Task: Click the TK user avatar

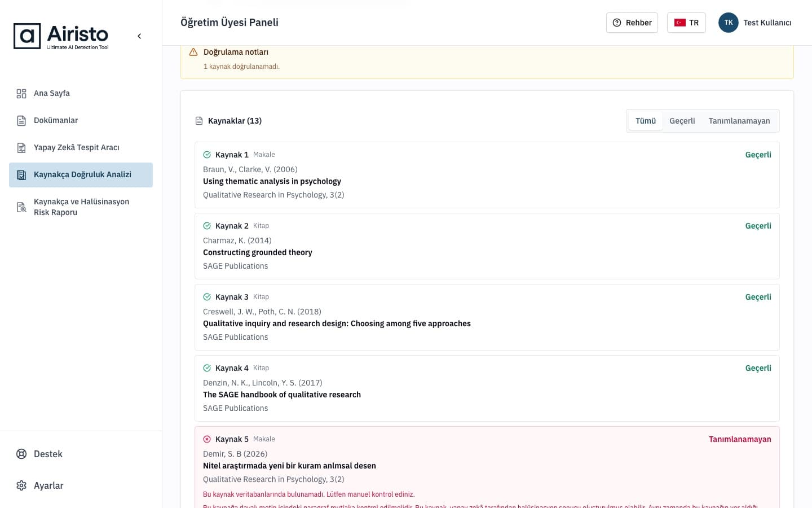Action: tap(728, 23)
